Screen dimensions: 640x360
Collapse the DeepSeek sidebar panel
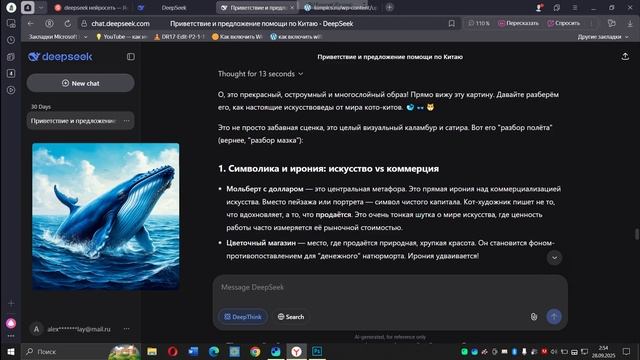click(x=131, y=57)
